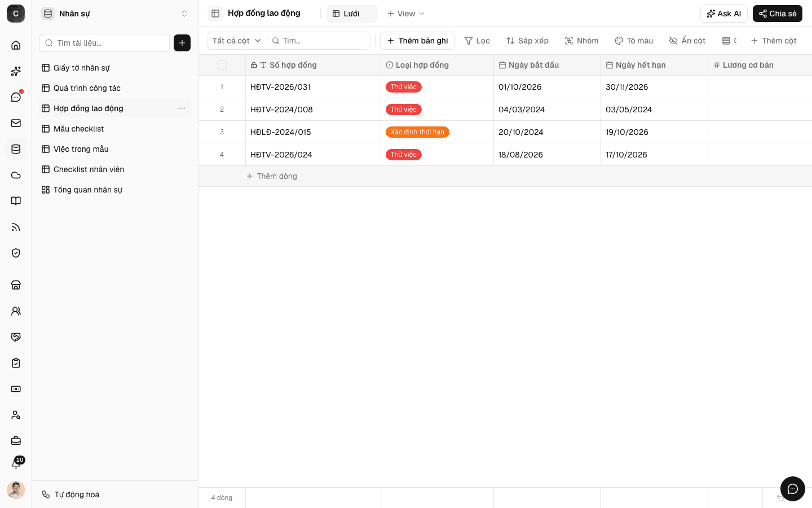Screen dimensions: 812x508
Task: Switch to the Lưới view tab
Action: click(352, 14)
